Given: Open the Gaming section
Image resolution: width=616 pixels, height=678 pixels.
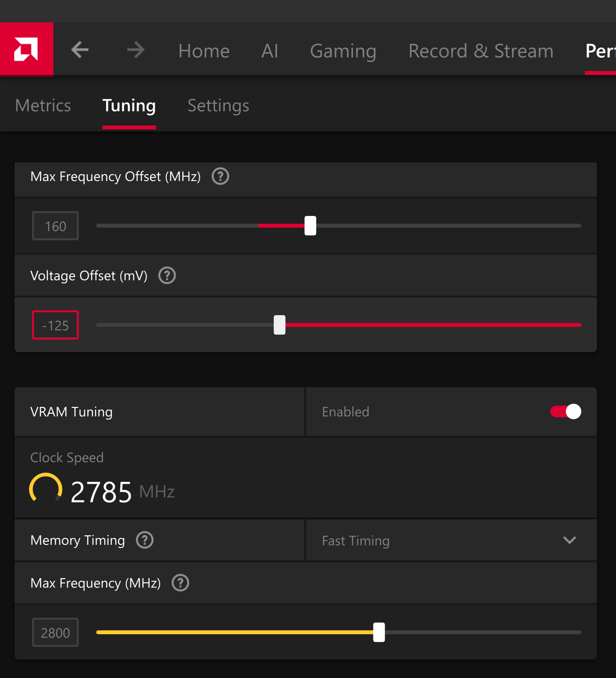Looking at the screenshot, I should tap(343, 51).
